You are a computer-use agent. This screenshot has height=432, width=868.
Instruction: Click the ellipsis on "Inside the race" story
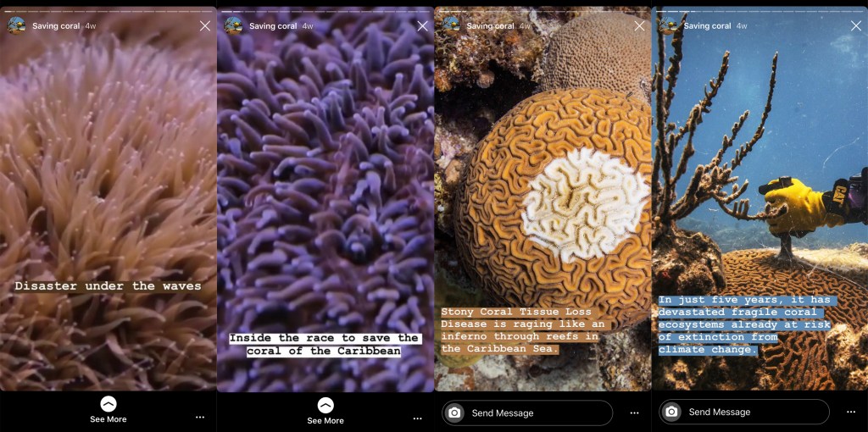pos(417,418)
